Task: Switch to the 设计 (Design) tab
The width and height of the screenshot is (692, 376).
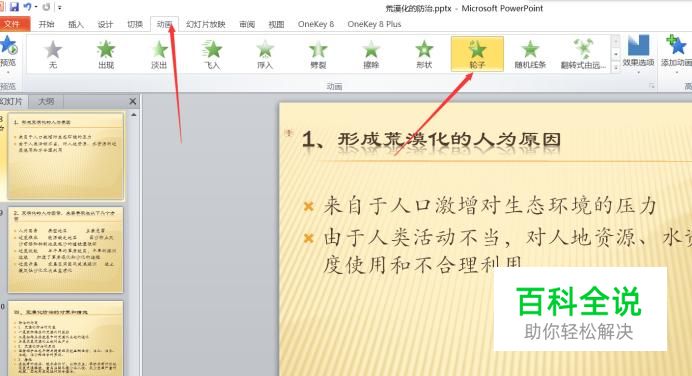Action: click(x=105, y=24)
